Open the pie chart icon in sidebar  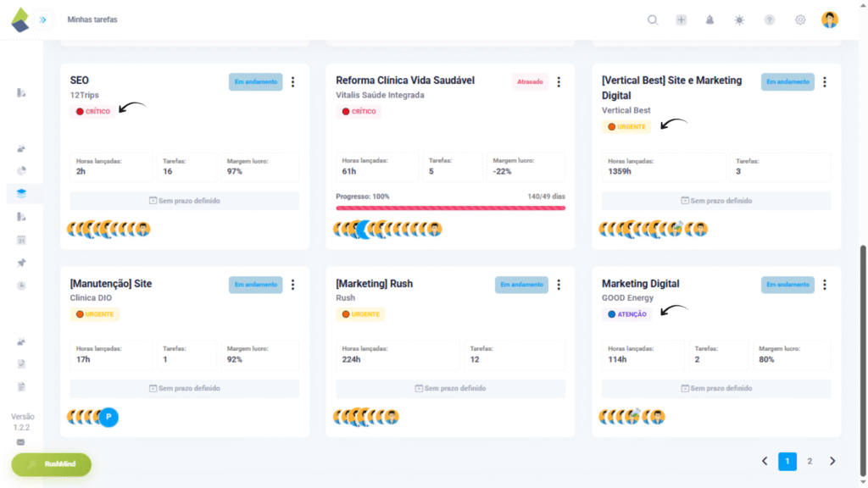click(x=22, y=170)
